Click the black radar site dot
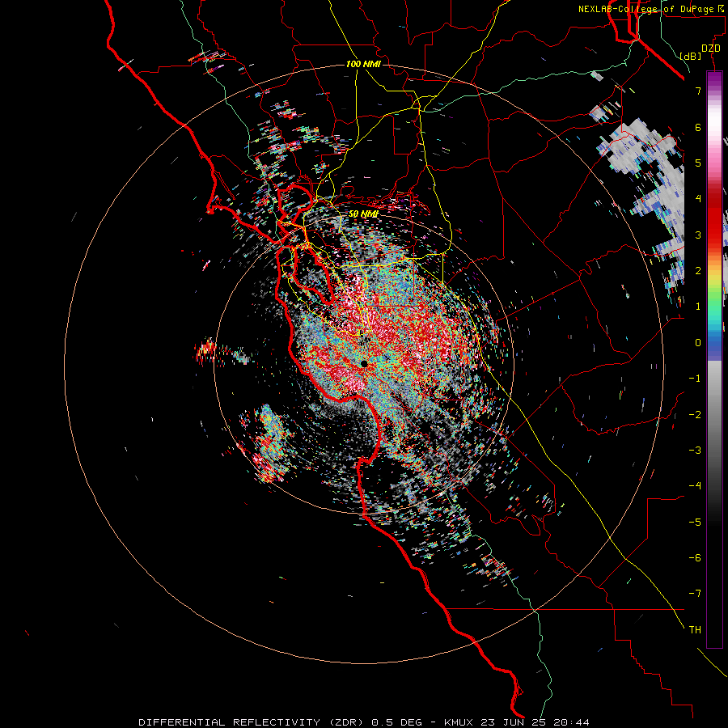The width and height of the screenshot is (728, 728). pyautogui.click(x=364, y=364)
